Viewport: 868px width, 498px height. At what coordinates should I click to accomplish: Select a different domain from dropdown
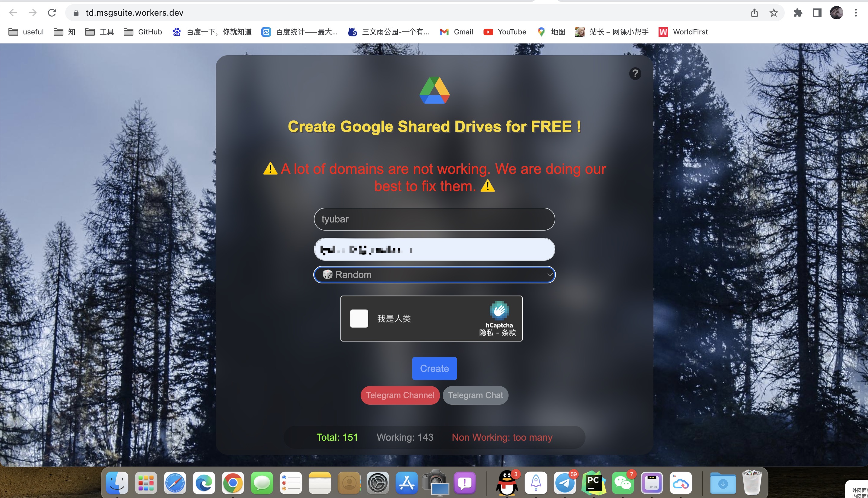pos(434,274)
